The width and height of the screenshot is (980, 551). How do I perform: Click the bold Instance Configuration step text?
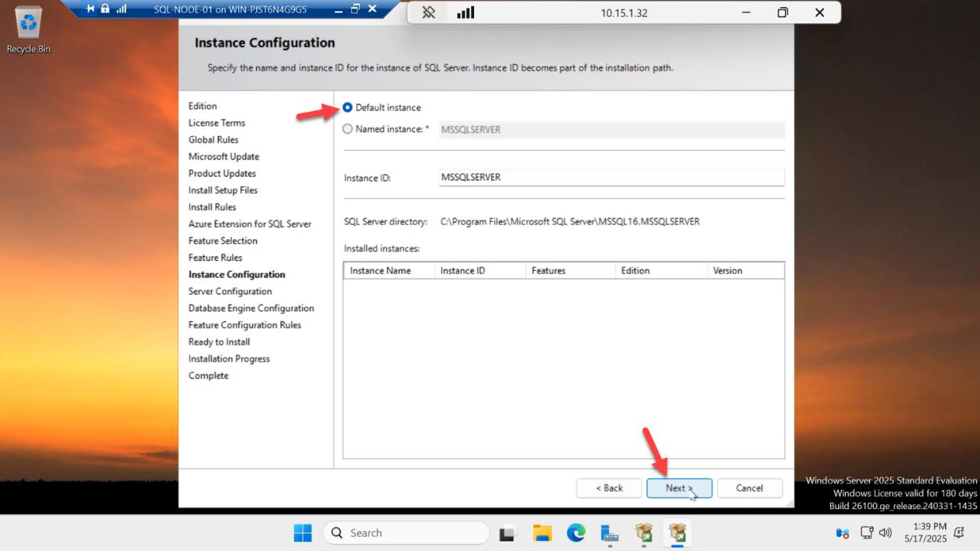tap(237, 274)
